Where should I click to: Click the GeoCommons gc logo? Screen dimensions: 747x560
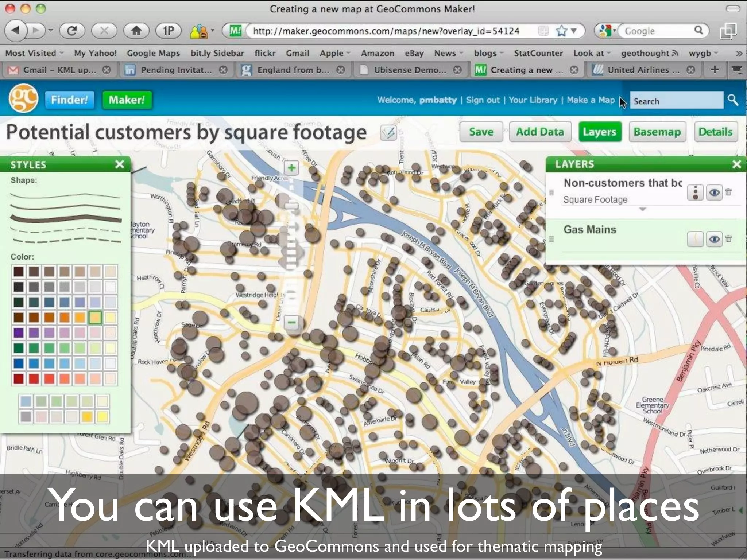[23, 98]
